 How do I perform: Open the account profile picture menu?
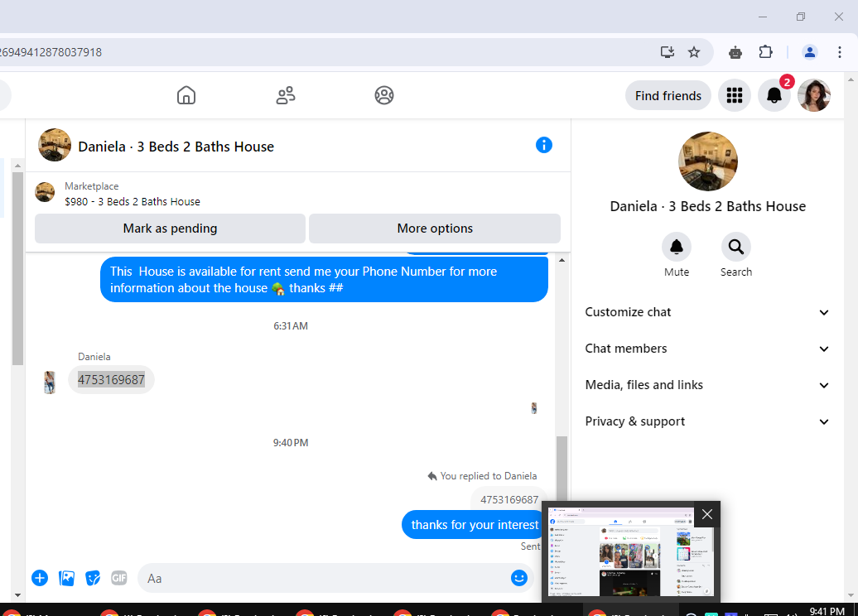click(814, 96)
